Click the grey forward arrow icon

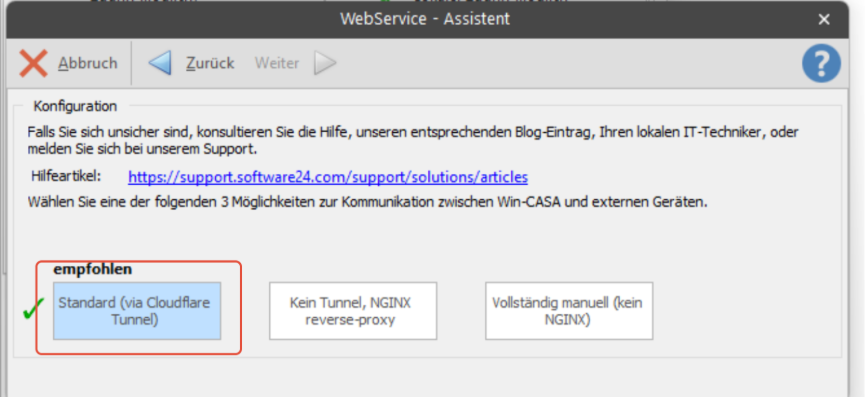tap(325, 63)
